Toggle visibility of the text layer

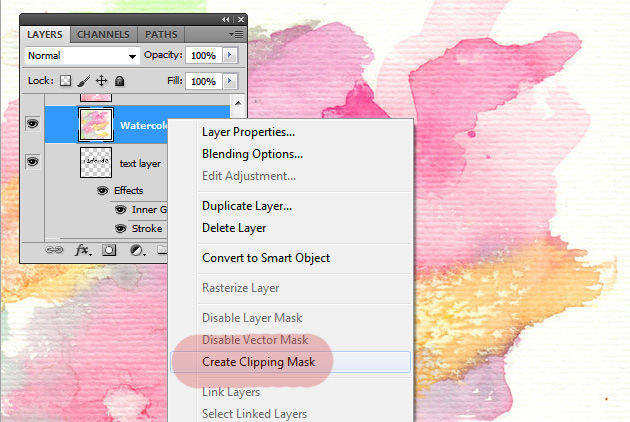coord(32,161)
